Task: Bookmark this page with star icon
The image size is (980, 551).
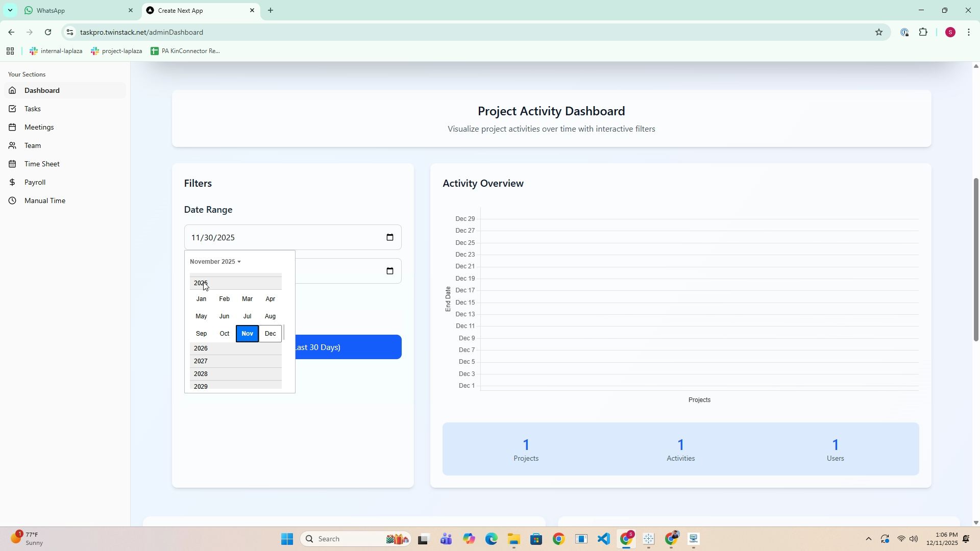Action: (878, 32)
